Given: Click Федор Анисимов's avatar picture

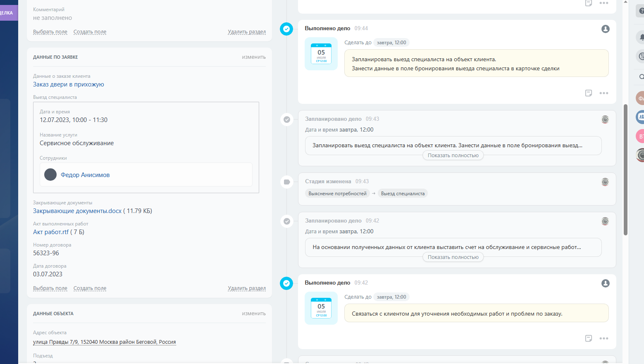Looking at the screenshot, I should (x=50, y=175).
